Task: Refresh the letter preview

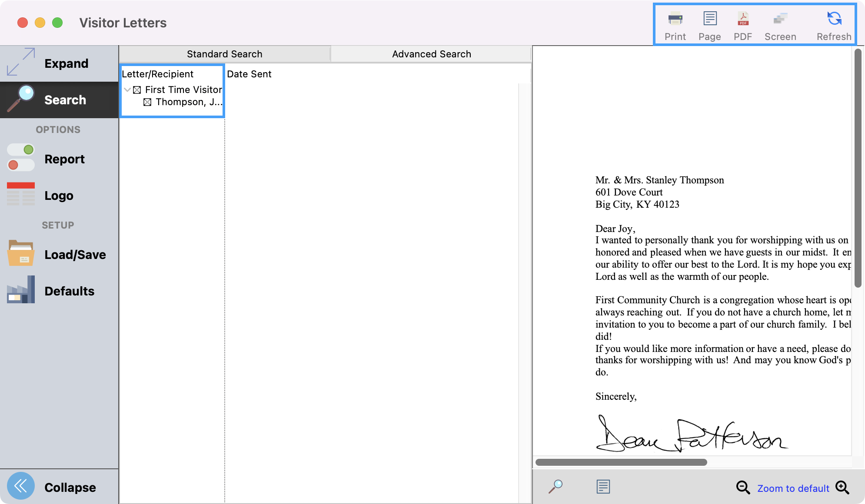Action: click(x=834, y=20)
